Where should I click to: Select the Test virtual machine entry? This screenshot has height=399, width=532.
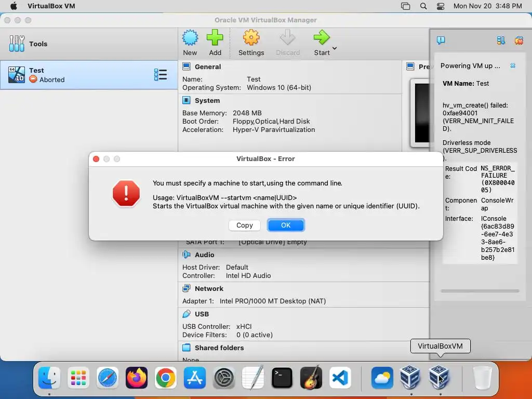coord(89,75)
